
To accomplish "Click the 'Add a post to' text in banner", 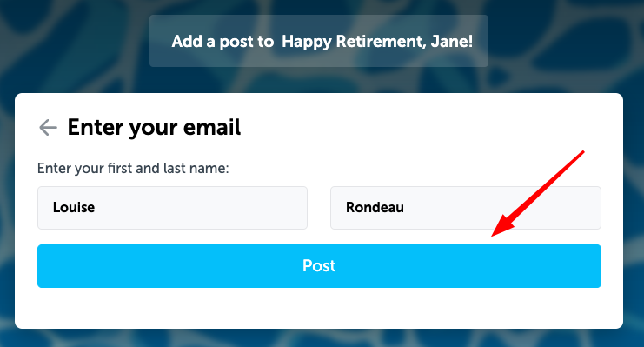I will (222, 42).
